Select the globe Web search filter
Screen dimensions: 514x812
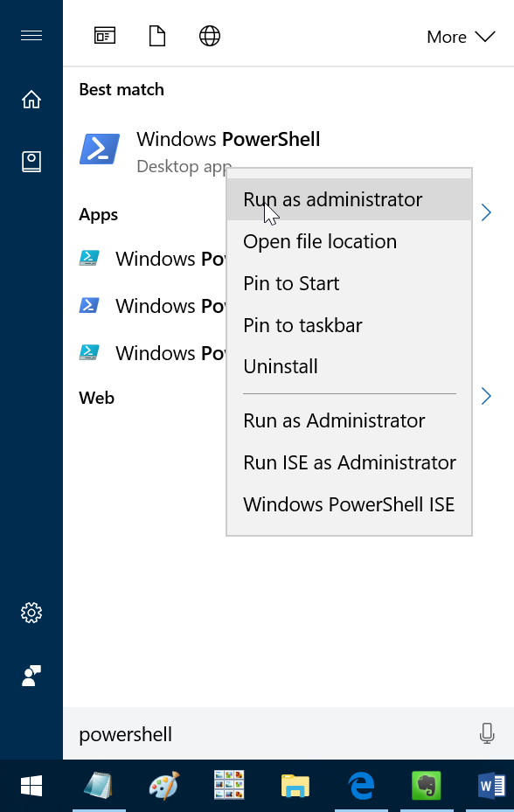click(x=209, y=36)
